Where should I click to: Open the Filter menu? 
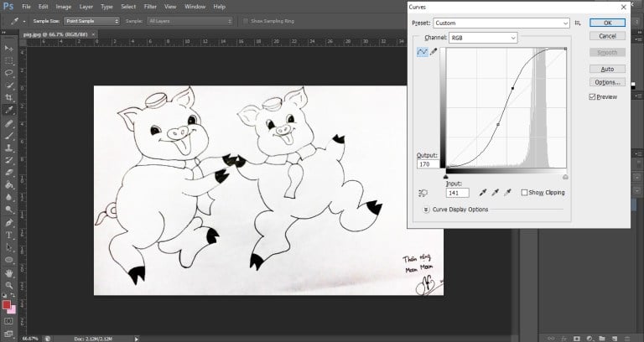[150, 7]
